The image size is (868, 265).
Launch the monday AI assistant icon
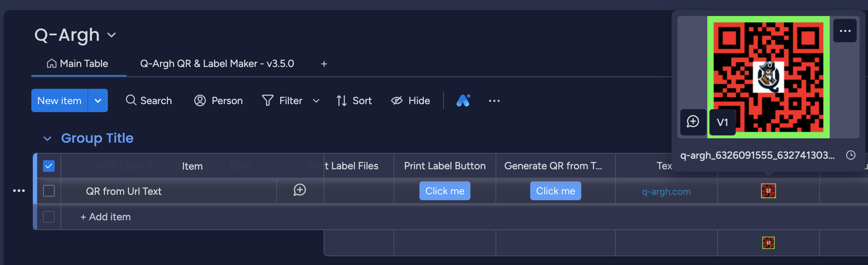point(463,100)
